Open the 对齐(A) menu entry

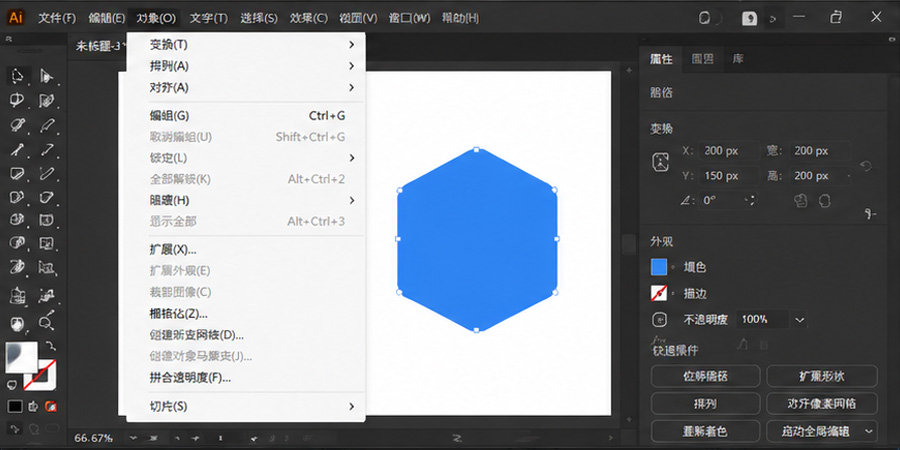[247, 87]
